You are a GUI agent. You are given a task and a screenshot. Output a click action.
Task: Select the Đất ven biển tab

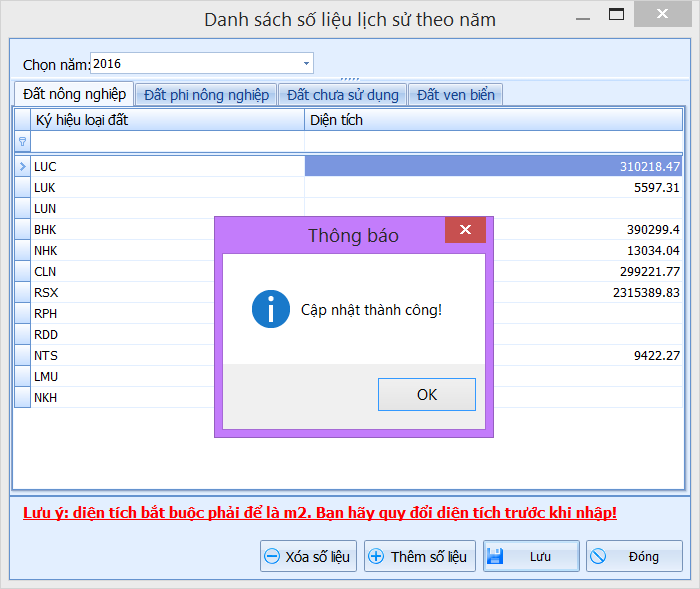(455, 95)
